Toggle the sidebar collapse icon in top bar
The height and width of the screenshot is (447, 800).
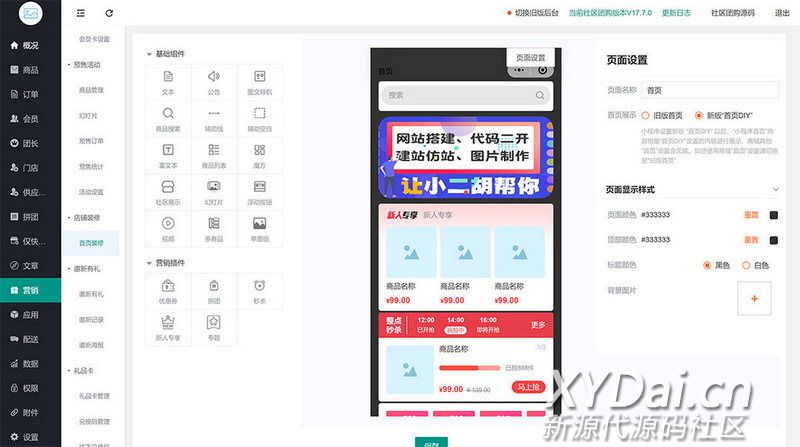click(x=81, y=13)
